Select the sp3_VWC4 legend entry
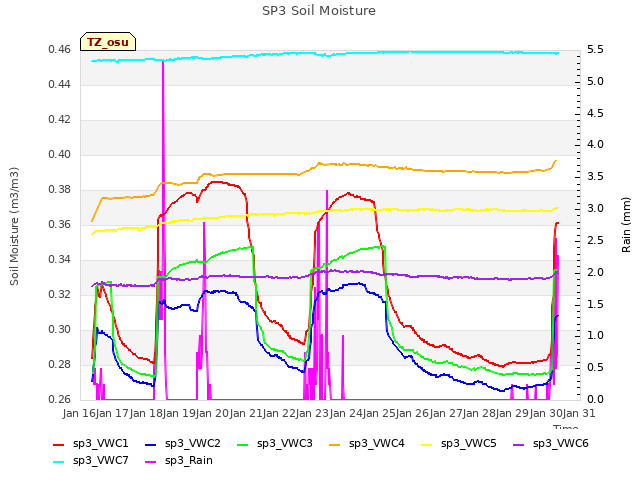 [x=367, y=444]
